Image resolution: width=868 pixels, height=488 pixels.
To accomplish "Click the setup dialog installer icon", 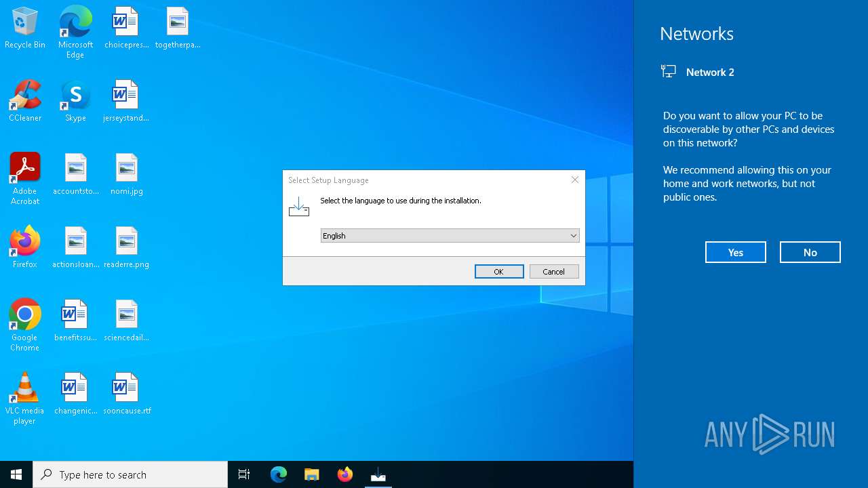I will point(299,207).
